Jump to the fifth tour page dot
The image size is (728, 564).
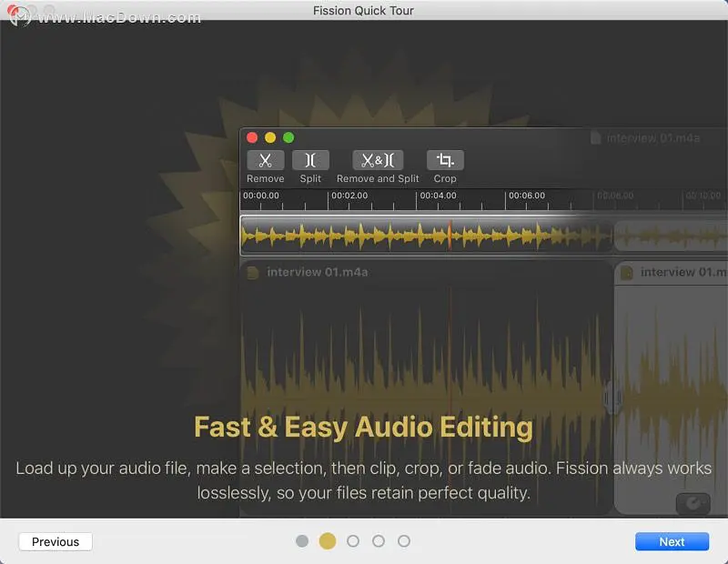pyautogui.click(x=404, y=540)
